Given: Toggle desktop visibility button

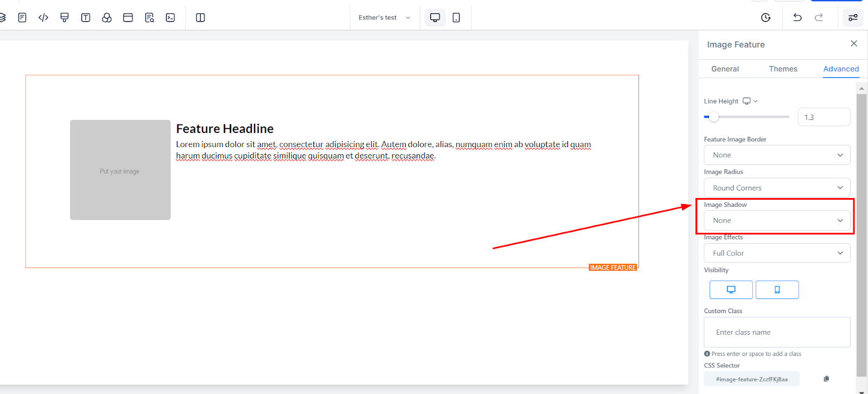Looking at the screenshot, I should (x=731, y=290).
